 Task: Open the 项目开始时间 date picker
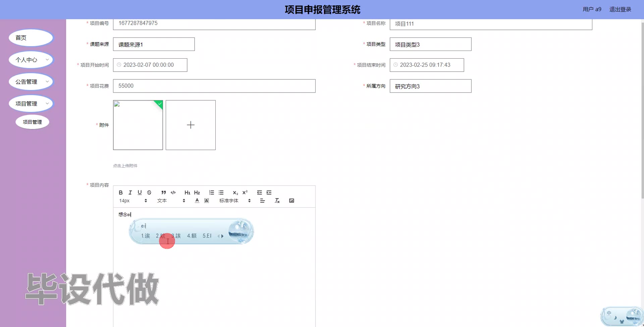tap(150, 65)
